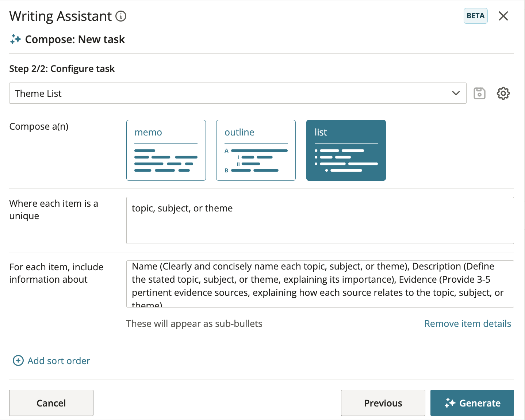
Task: Click the sparkle icon on the Generate button
Action: [450, 403]
